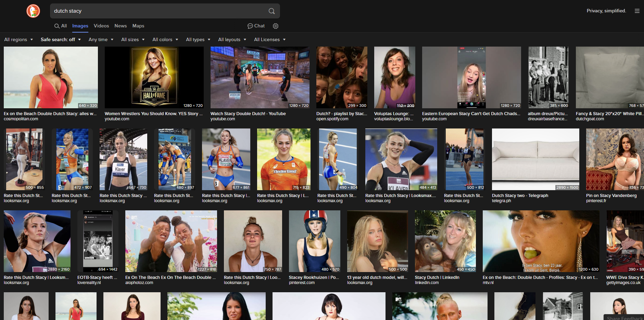Go to the Maps tab
This screenshot has height=320, width=644.
(x=138, y=26)
